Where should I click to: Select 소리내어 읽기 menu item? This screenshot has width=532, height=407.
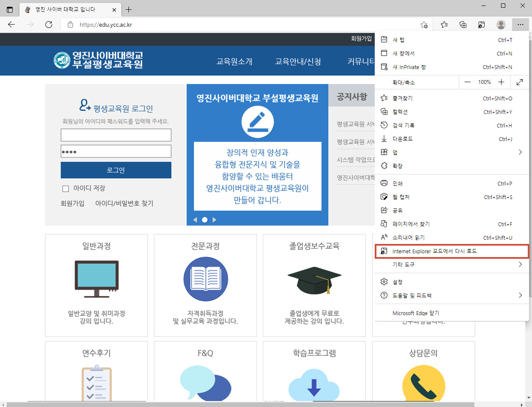452,238
